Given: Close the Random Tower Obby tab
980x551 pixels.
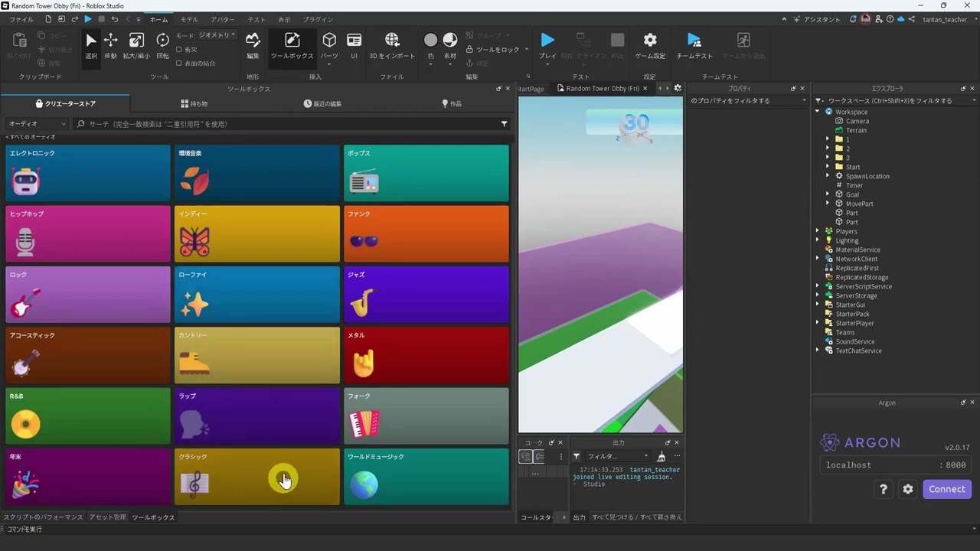Looking at the screenshot, I should point(645,89).
